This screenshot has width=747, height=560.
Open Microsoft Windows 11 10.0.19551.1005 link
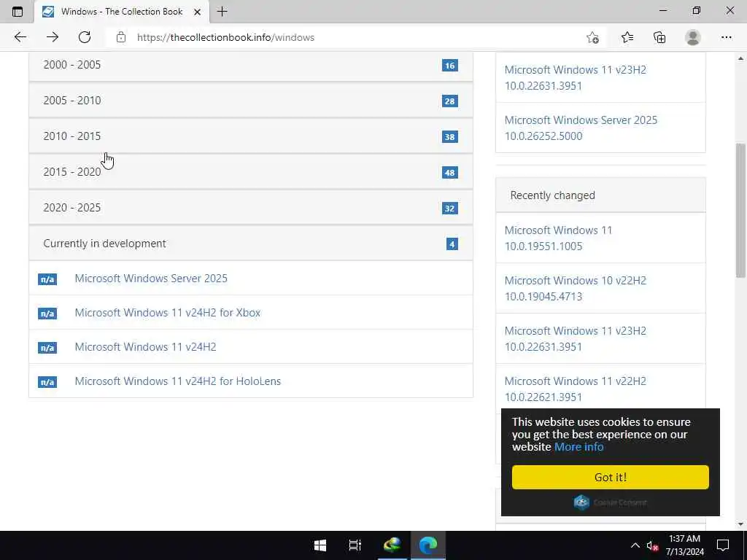[x=558, y=238]
